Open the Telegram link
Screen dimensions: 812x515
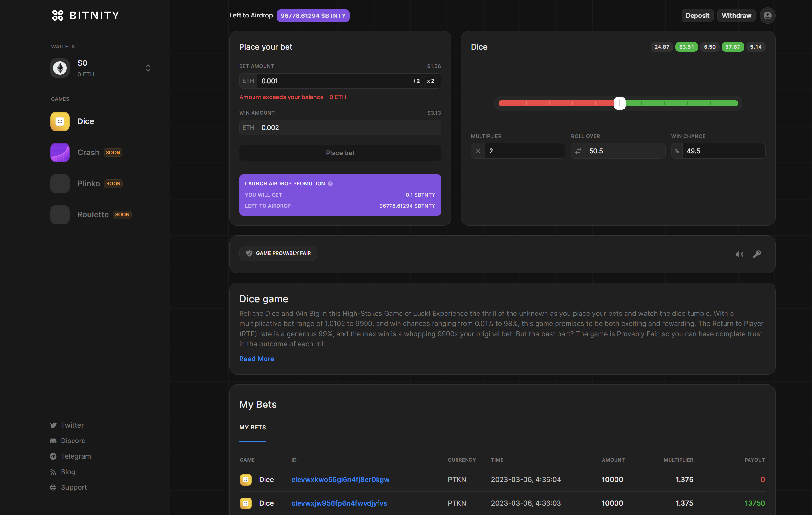[76, 456]
